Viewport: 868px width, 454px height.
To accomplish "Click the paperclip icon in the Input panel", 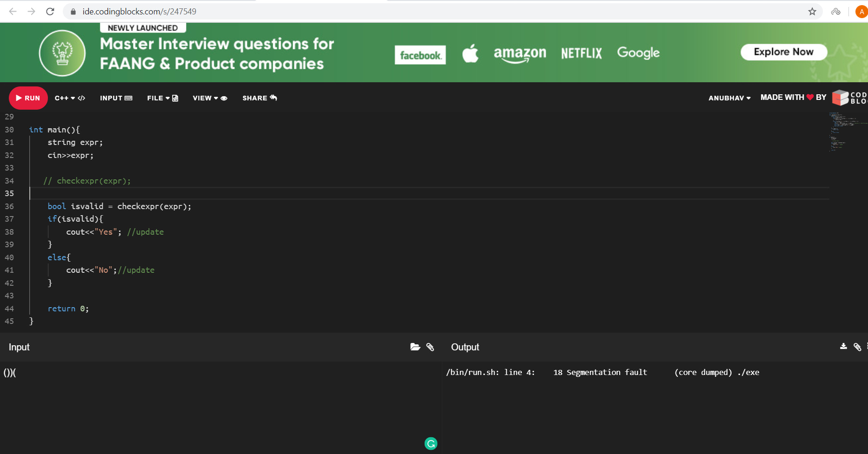I will coord(430,347).
